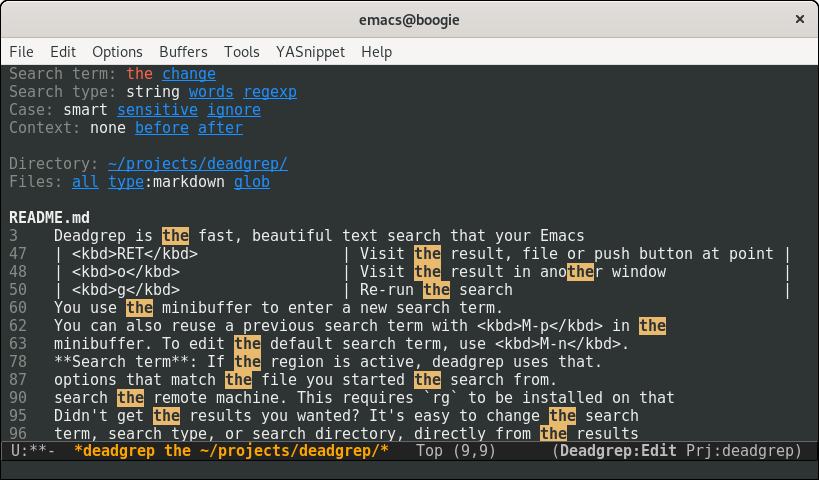Select 'all' files filter
Viewport: 819px width, 480px height.
point(85,182)
